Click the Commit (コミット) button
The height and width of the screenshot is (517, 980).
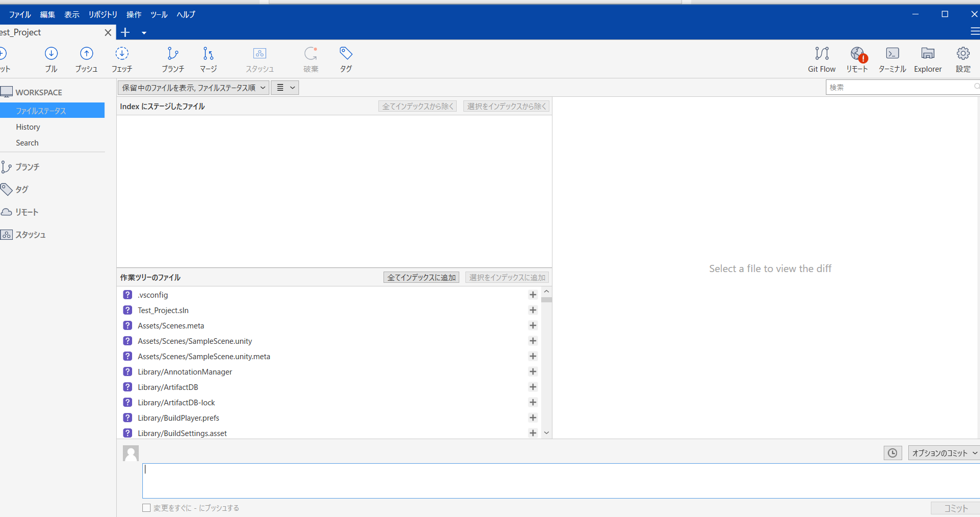[x=956, y=508]
